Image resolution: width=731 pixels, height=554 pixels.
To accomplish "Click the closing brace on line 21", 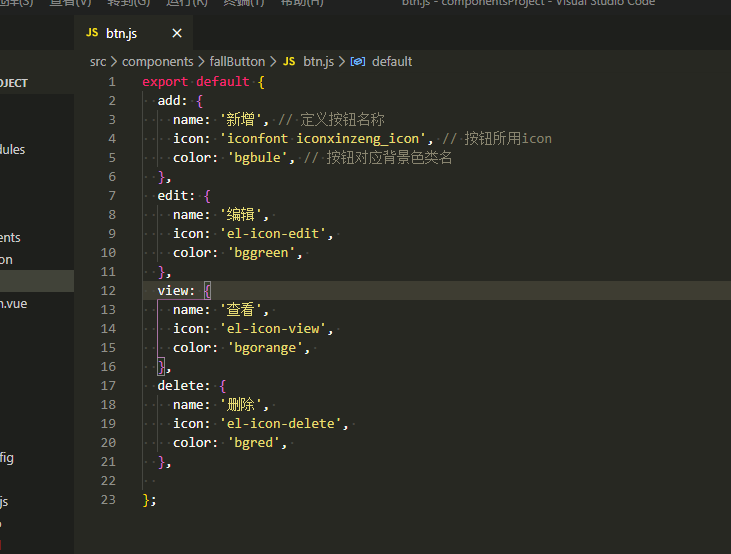I will click(x=162, y=462).
